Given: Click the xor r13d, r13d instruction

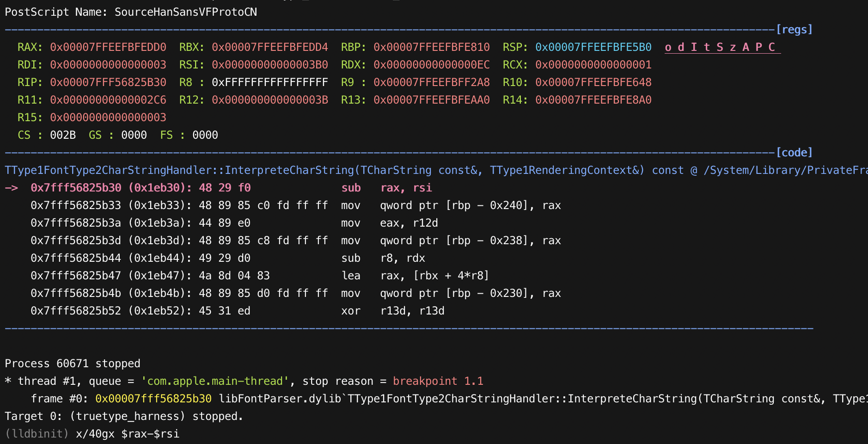Looking at the screenshot, I should click(x=392, y=311).
